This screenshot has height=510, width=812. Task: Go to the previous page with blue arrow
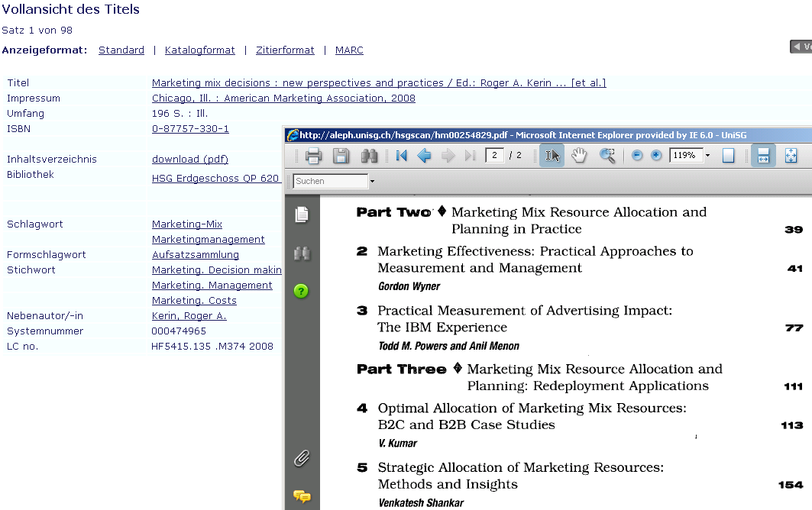pyautogui.click(x=424, y=155)
